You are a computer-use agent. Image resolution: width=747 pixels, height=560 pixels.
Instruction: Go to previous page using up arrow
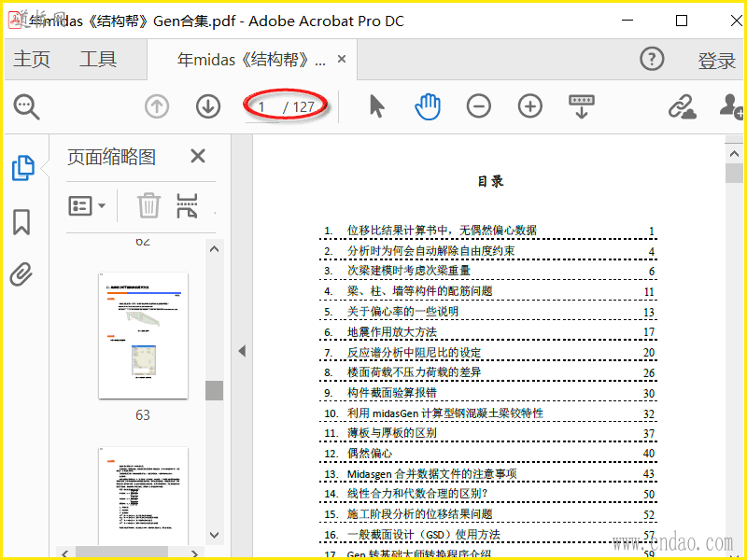(x=157, y=106)
